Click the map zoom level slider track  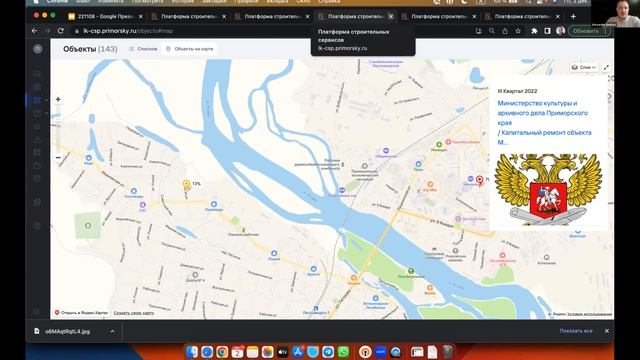(x=58, y=129)
